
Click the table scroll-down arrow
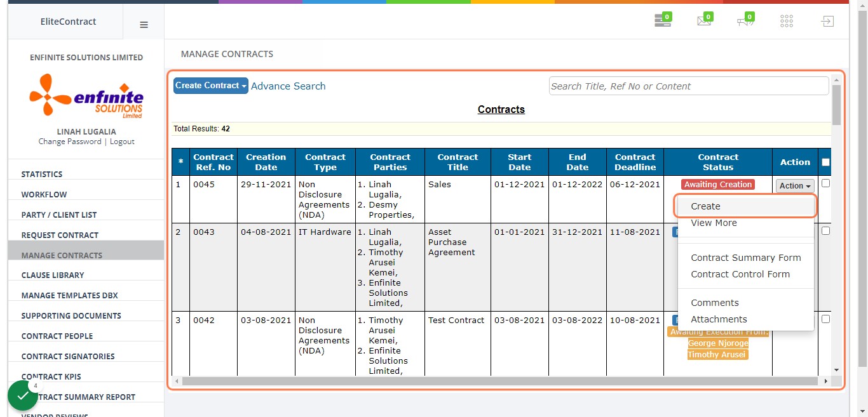tap(836, 370)
